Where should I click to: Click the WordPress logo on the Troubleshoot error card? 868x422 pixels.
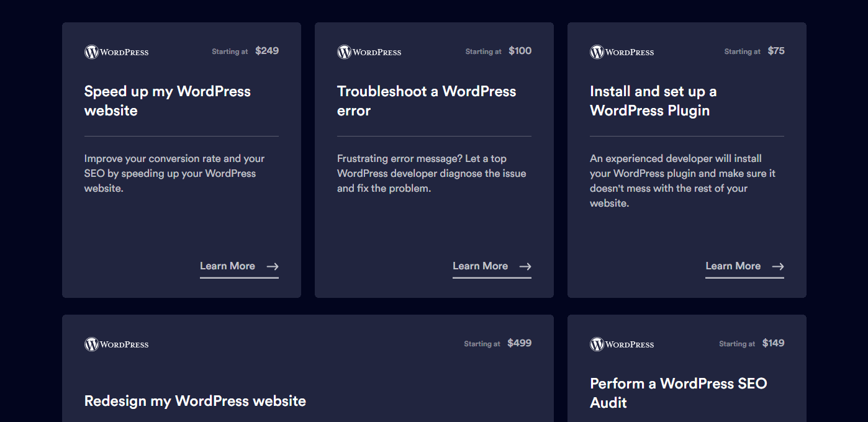point(369,52)
